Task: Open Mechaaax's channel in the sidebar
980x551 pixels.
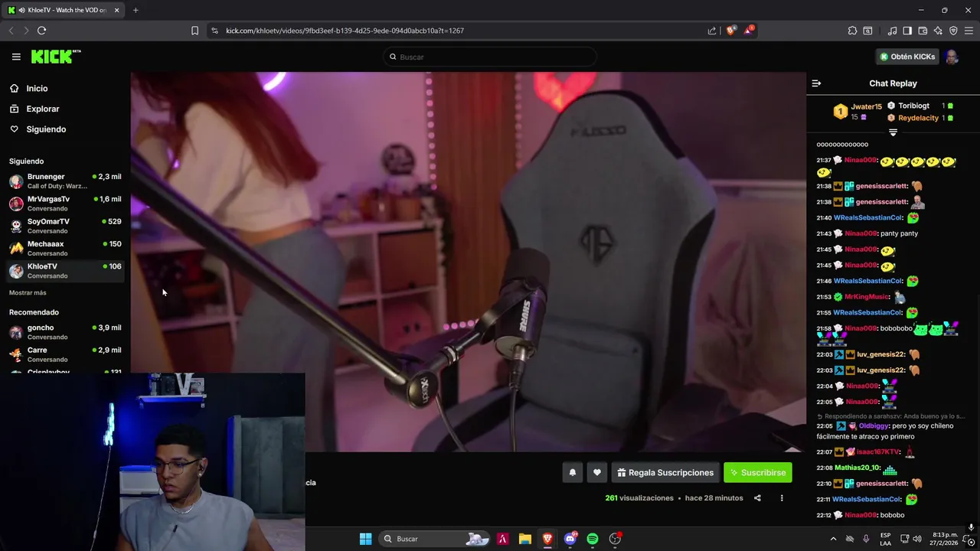Action: click(65, 248)
